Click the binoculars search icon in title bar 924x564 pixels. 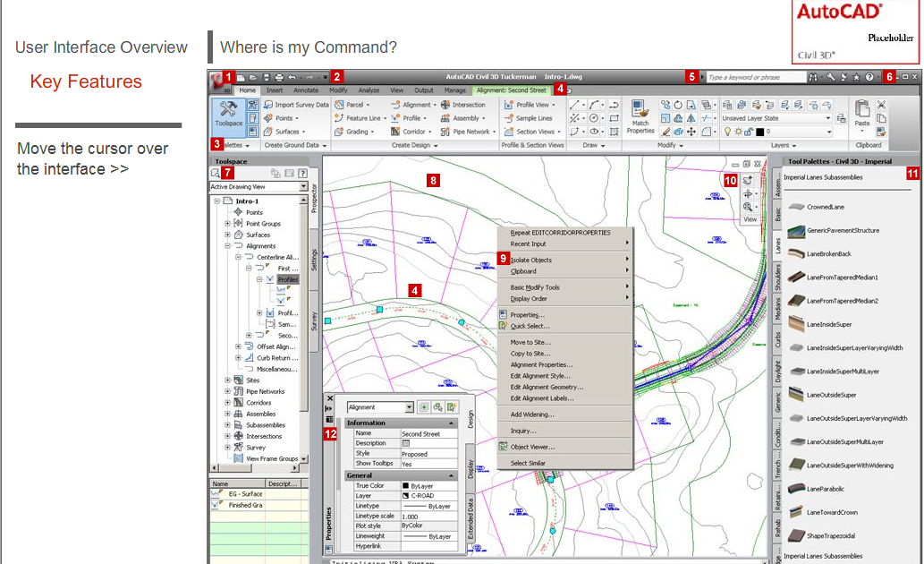pos(814,77)
